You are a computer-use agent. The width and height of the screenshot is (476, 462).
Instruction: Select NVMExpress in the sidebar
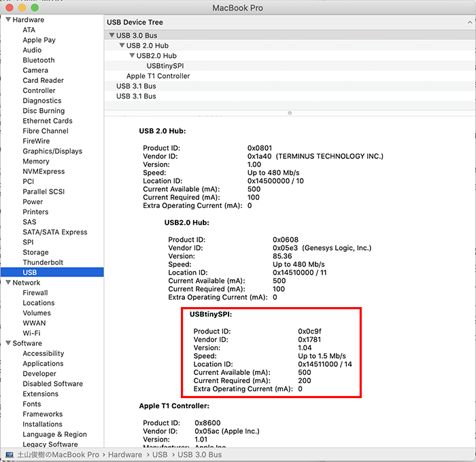(x=44, y=171)
